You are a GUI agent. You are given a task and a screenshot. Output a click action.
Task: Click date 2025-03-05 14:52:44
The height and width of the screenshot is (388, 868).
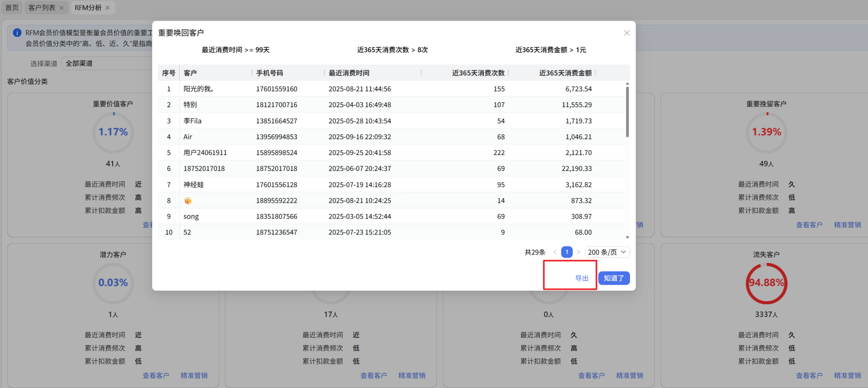click(360, 217)
